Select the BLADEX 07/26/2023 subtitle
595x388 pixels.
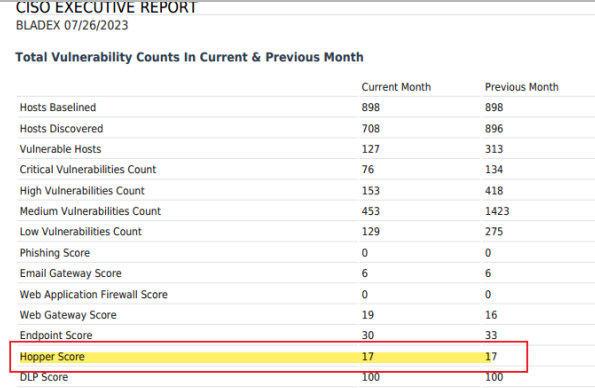tap(72, 25)
